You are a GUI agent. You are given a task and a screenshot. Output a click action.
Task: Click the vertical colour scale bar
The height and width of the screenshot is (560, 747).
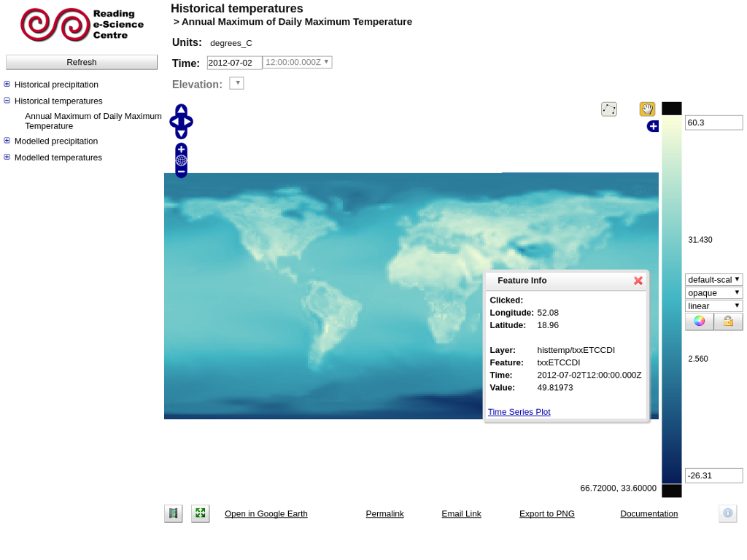672,300
